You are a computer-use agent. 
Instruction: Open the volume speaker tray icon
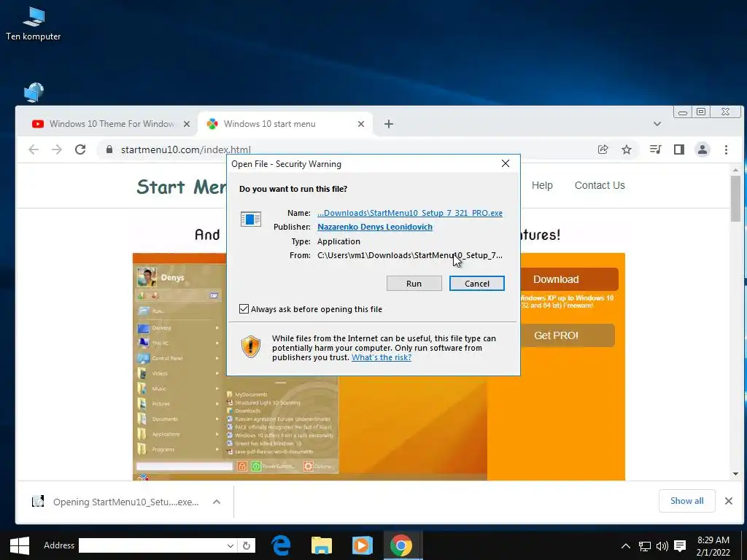[x=662, y=546]
